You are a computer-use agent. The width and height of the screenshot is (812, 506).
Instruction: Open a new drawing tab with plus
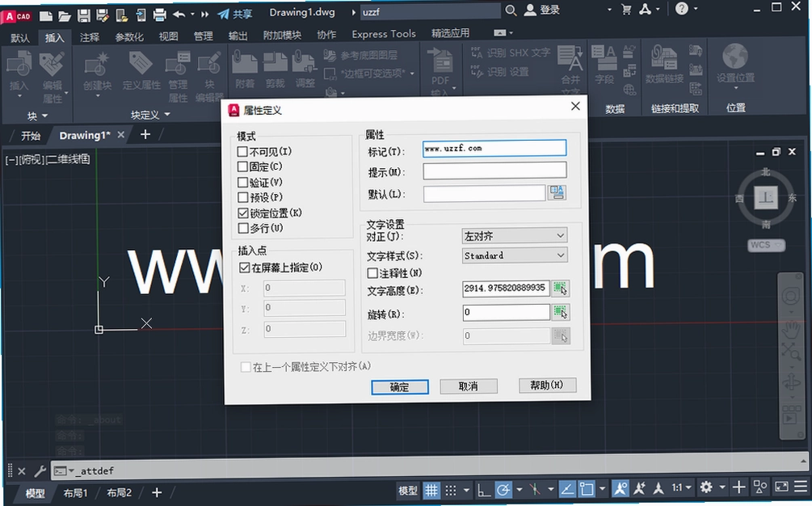pyautogui.click(x=145, y=135)
